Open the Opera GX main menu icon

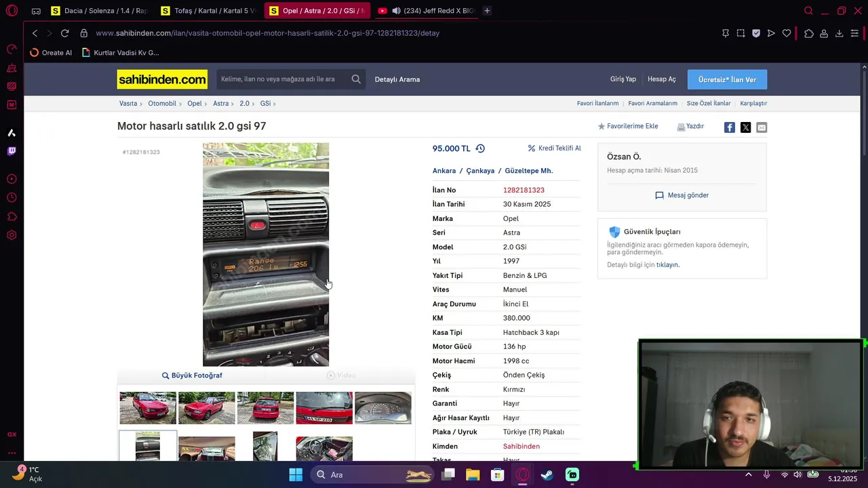click(x=12, y=11)
